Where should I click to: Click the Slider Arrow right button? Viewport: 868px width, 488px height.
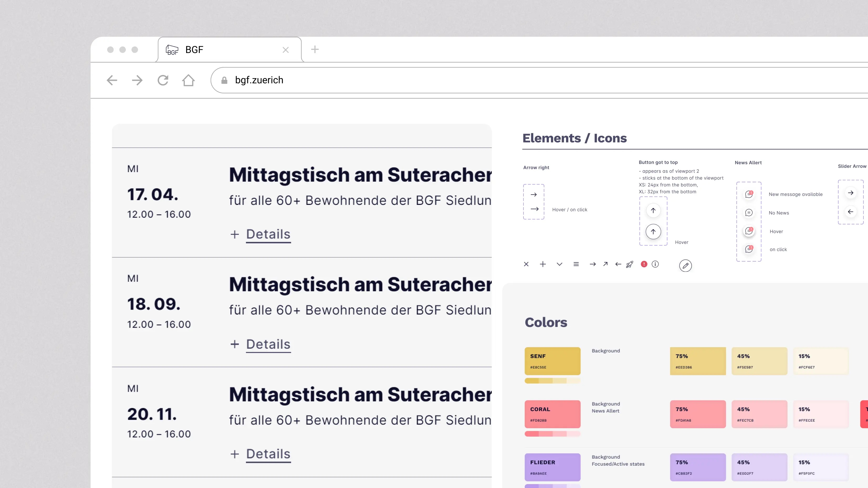(x=850, y=193)
